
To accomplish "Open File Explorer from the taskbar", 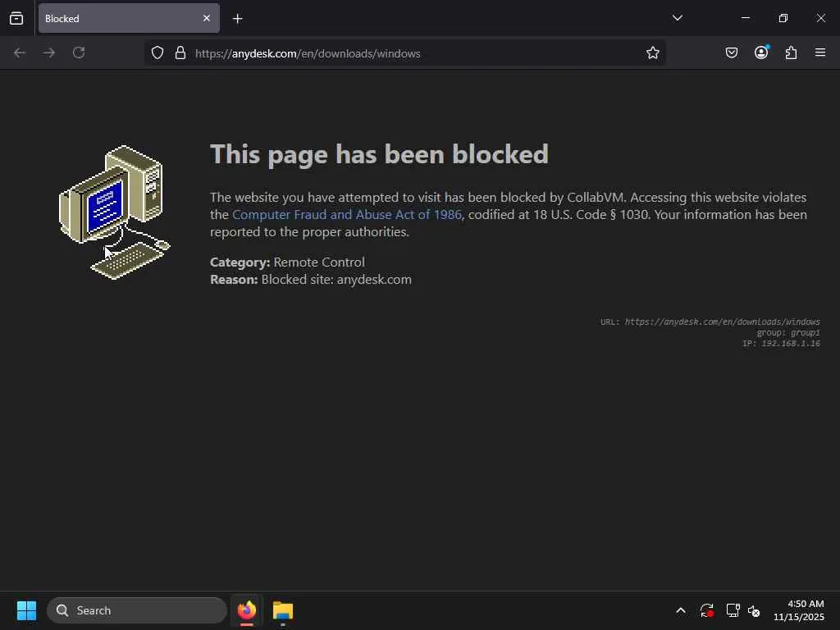I will 283,610.
